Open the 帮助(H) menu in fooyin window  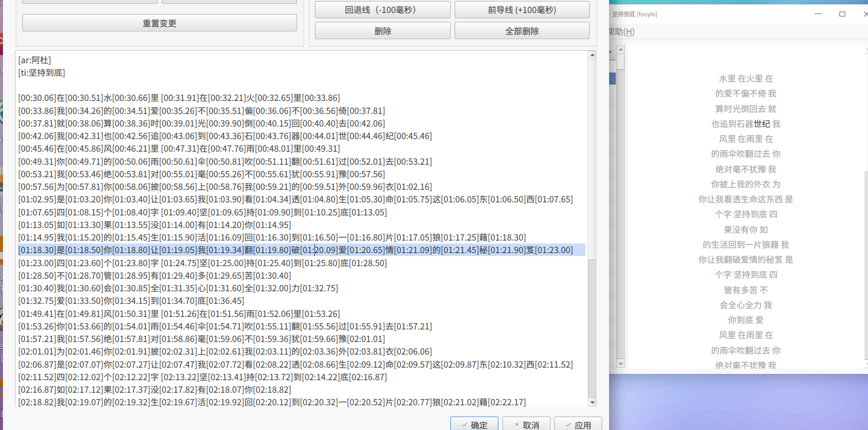coord(621,31)
